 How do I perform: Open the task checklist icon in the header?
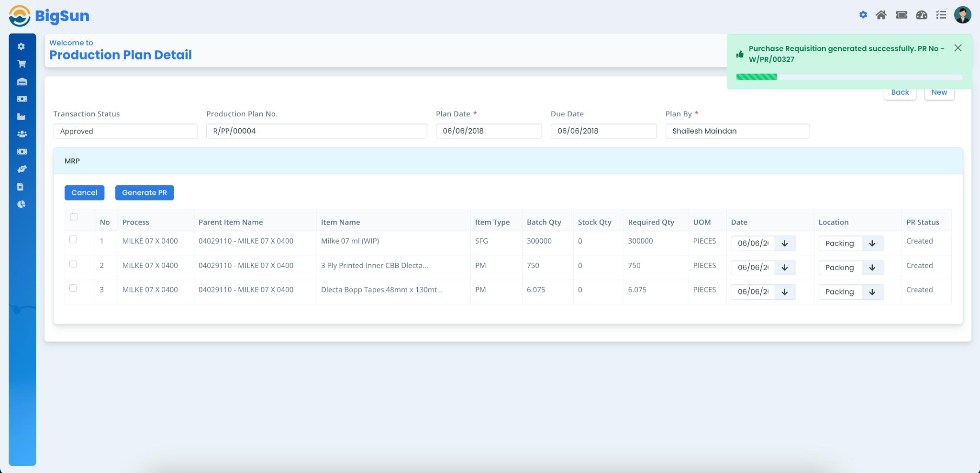pyautogui.click(x=941, y=15)
